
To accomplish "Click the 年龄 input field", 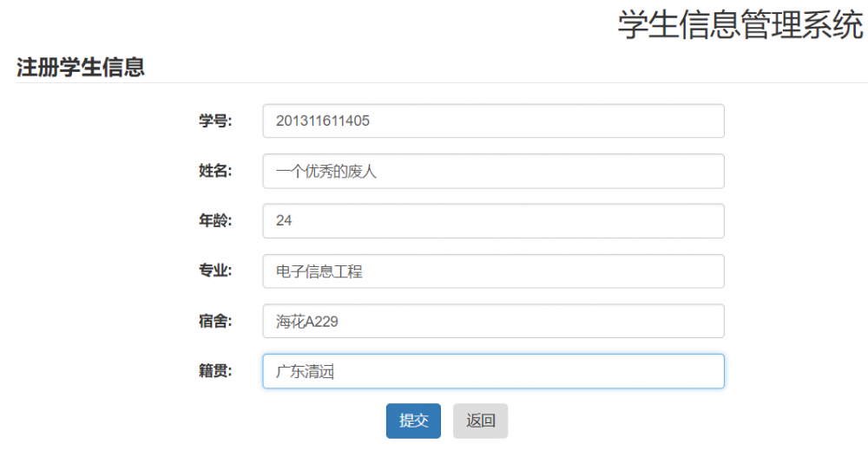I will click(493, 220).
